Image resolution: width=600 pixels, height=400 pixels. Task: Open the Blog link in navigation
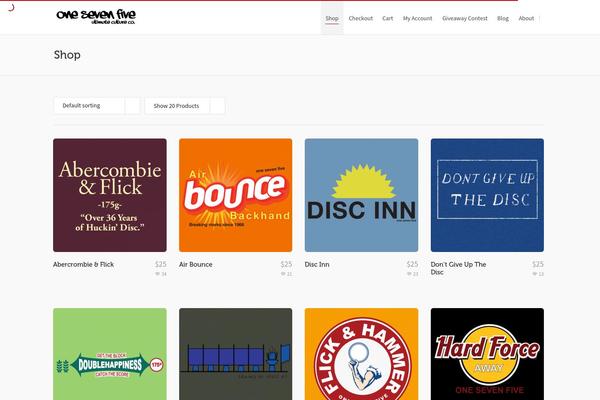[503, 18]
